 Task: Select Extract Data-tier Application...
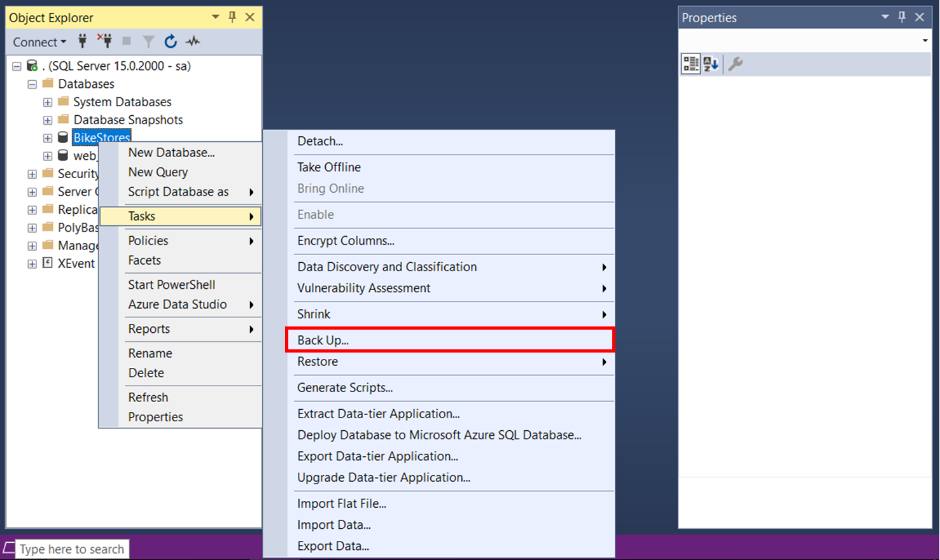coord(439,414)
